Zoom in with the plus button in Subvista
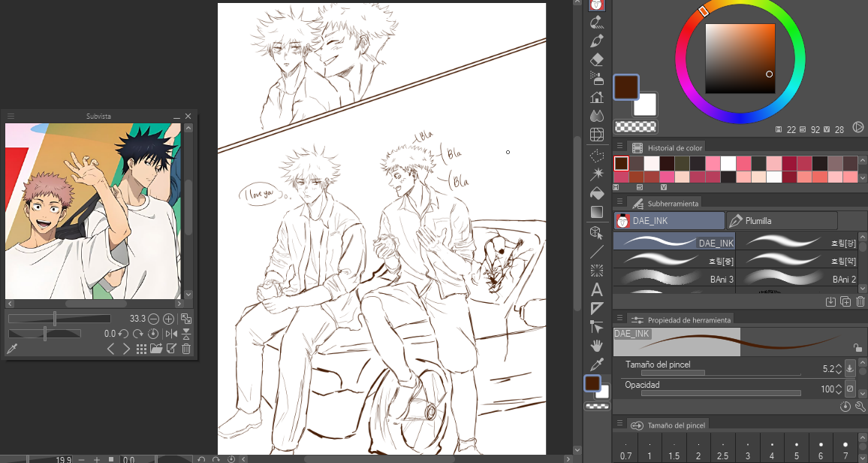The image size is (868, 463). 168,319
